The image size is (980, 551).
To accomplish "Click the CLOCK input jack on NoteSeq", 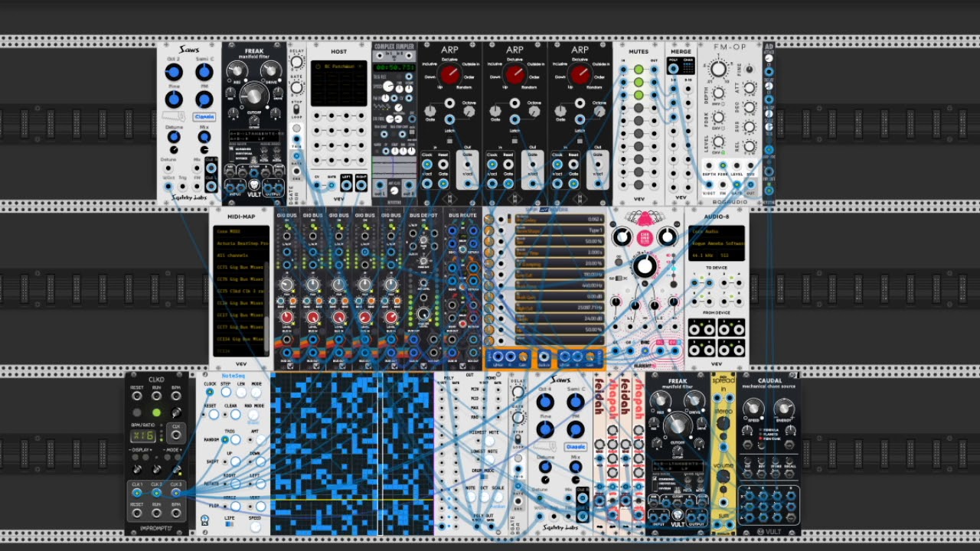I will (x=210, y=391).
